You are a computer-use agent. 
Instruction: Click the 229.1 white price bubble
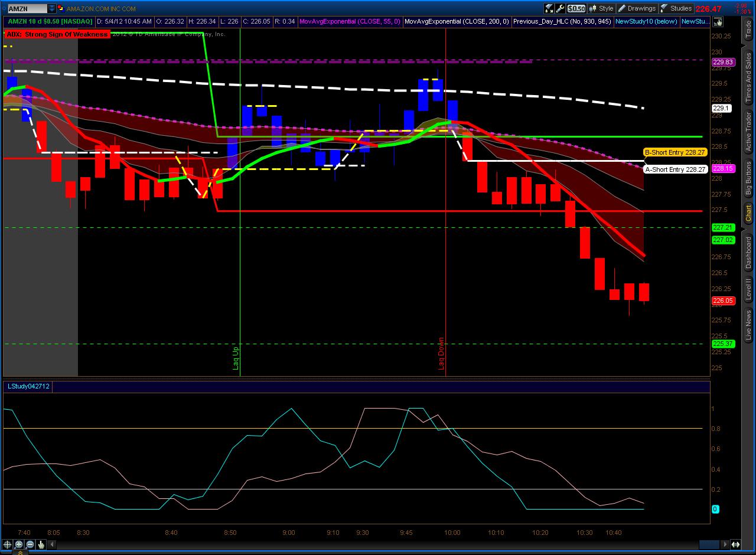(x=721, y=108)
